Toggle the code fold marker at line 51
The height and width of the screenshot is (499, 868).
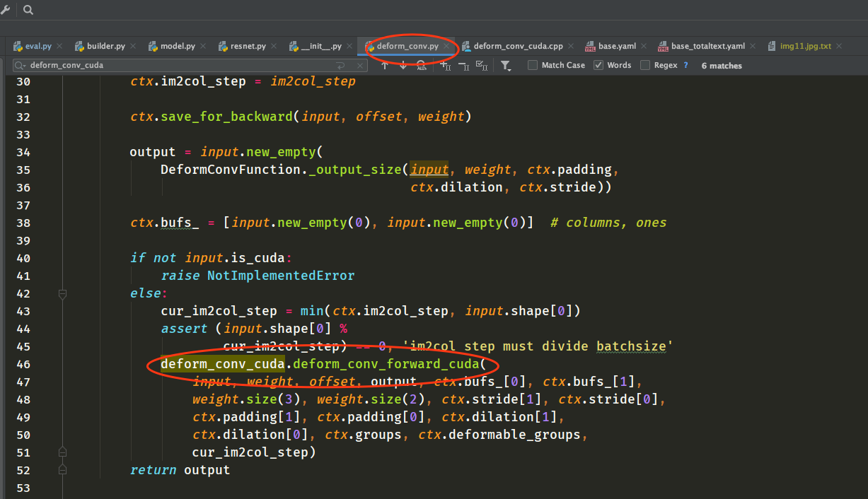tap(62, 451)
